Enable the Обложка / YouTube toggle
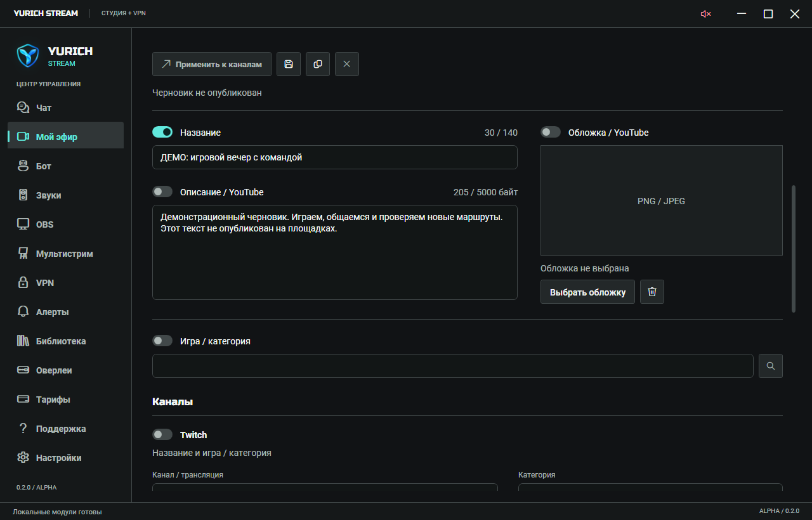 coord(551,132)
